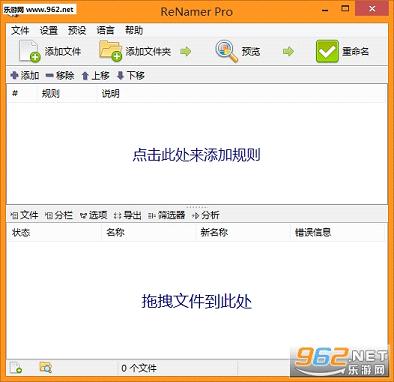
Task: Click status bar folder search icon
Action: 46,367
